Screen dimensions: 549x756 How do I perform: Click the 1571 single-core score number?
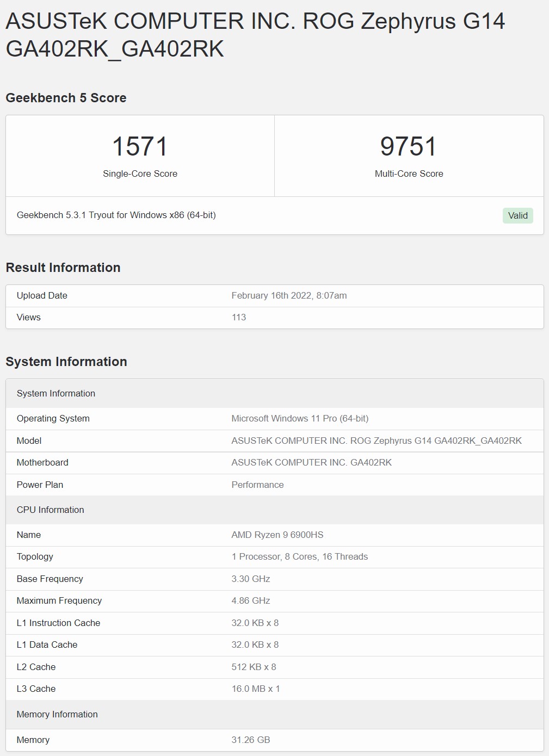pyautogui.click(x=140, y=146)
